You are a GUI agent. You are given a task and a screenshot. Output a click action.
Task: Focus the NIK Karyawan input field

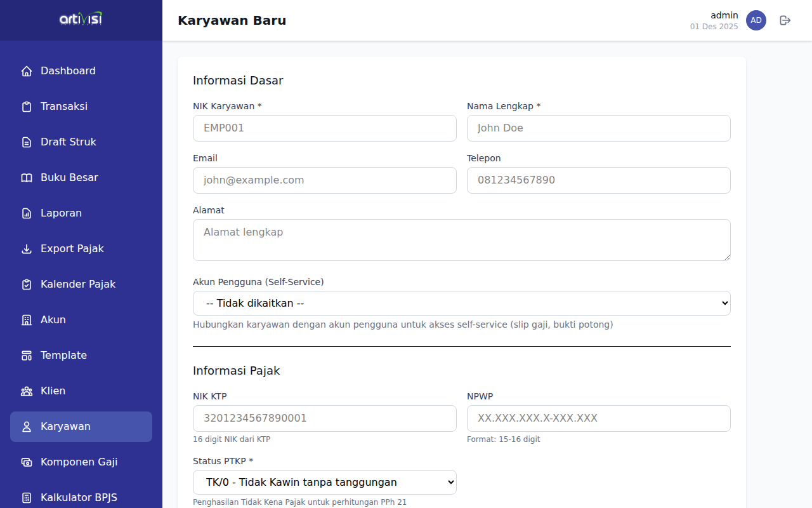click(324, 128)
